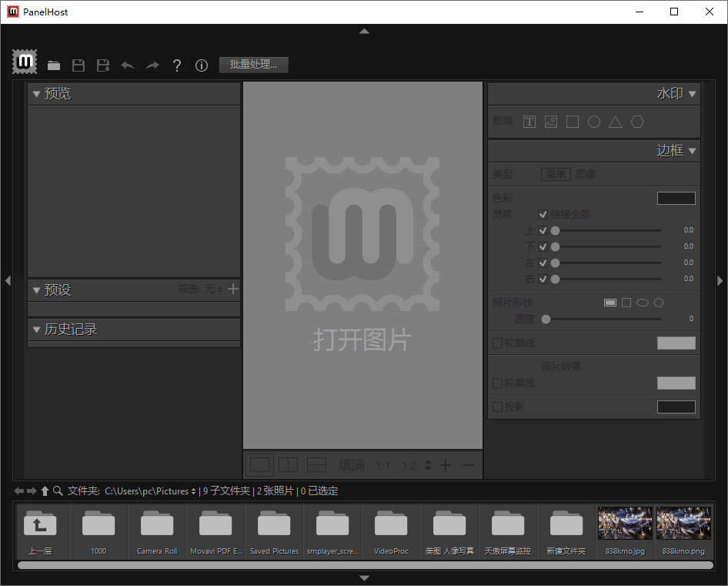Choose the wide rectangle photo shape
Screen dimensions: 728x586
pos(610,303)
